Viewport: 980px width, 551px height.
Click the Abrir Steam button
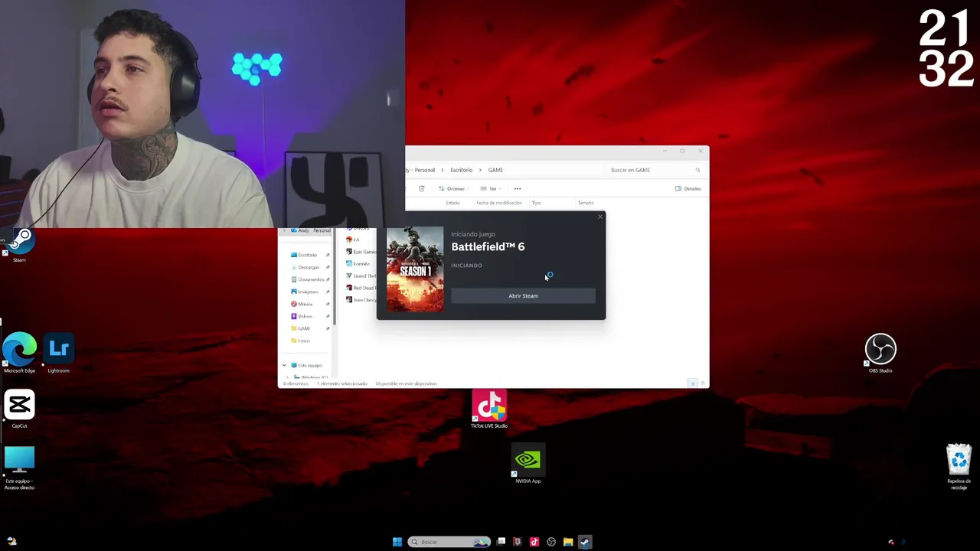coord(523,296)
